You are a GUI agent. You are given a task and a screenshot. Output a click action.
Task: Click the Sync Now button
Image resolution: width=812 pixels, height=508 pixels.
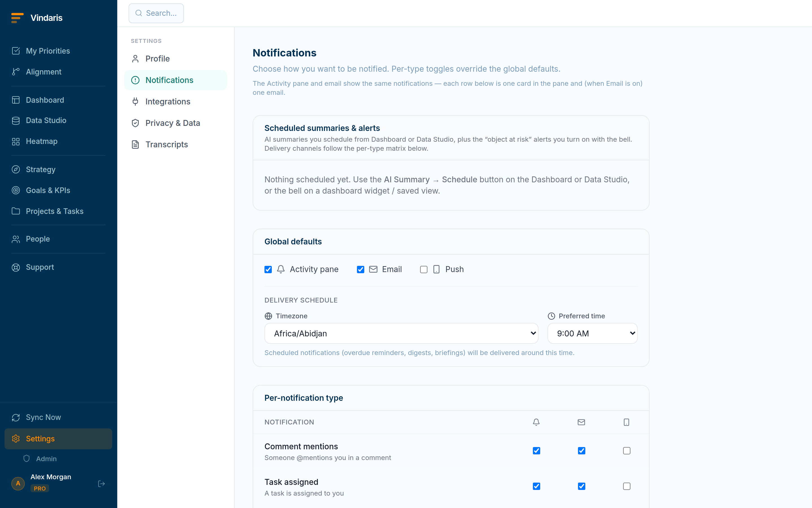58,417
